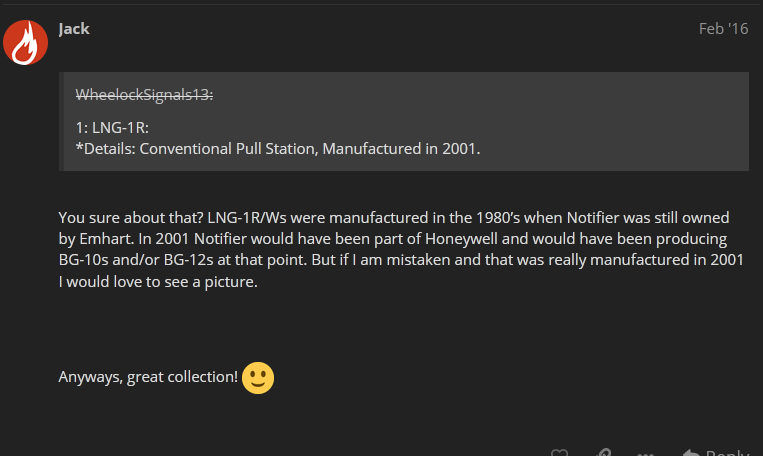763x456 pixels.
Task: Click the 'You sure about that?' sentence
Action: point(131,218)
